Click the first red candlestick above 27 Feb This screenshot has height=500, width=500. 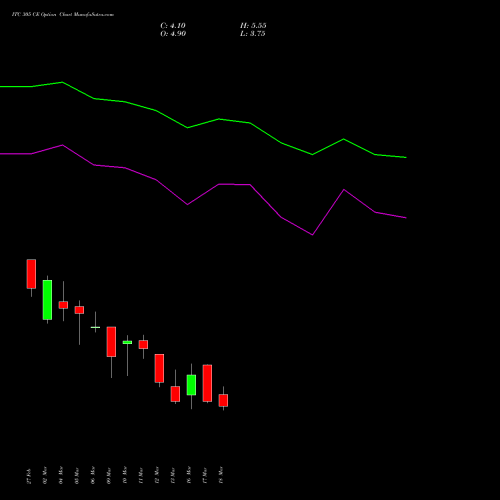click(31, 274)
